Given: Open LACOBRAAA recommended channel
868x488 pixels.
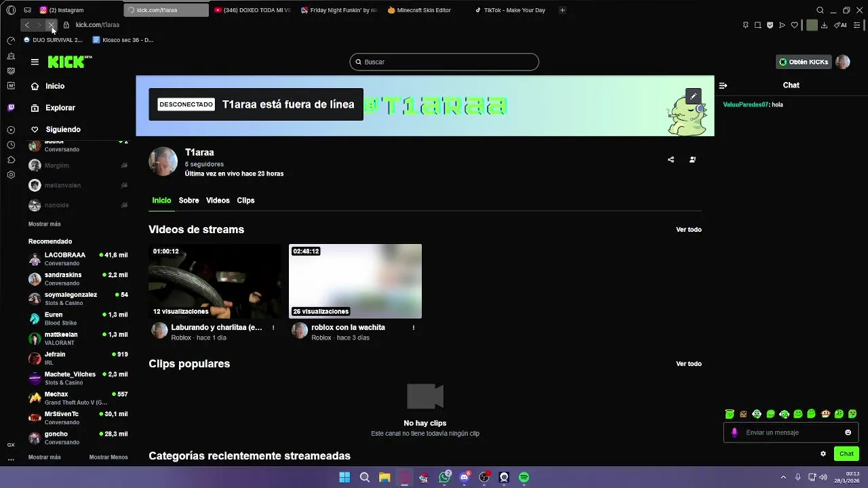Looking at the screenshot, I should pos(78,259).
